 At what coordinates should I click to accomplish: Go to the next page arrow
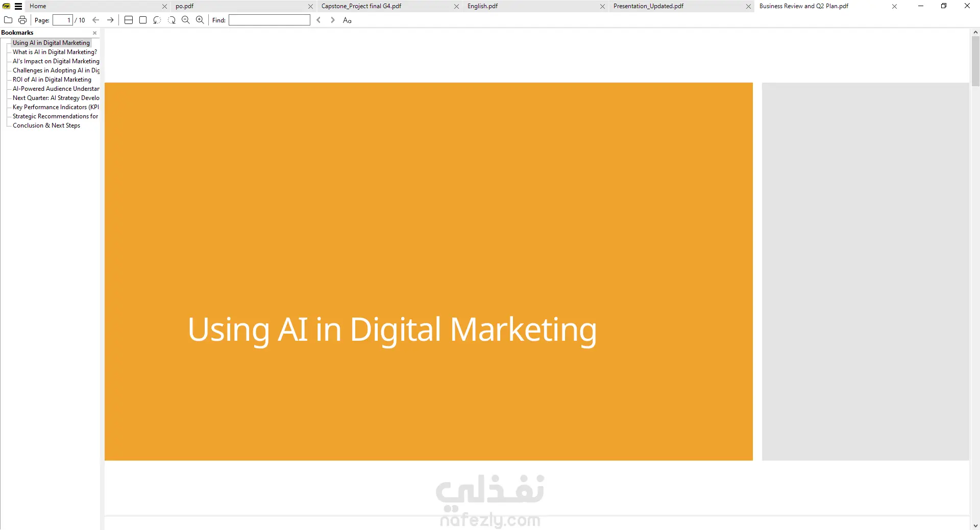pyautogui.click(x=110, y=20)
